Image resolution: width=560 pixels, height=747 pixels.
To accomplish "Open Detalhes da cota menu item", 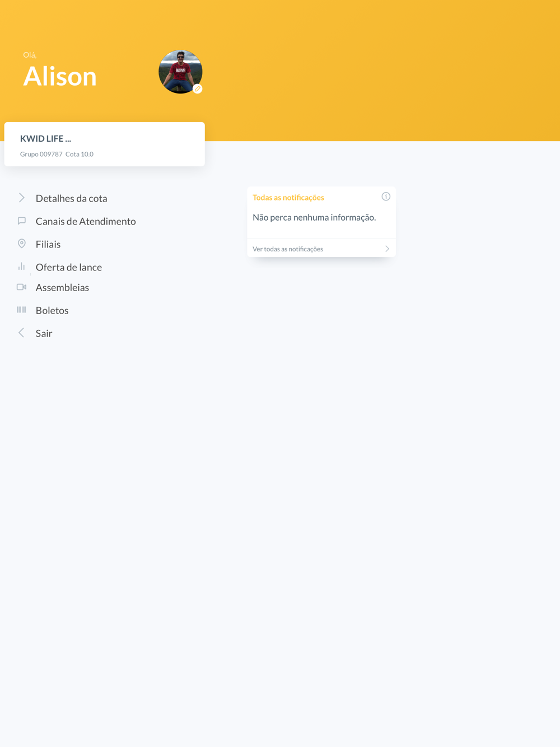I will point(71,198).
